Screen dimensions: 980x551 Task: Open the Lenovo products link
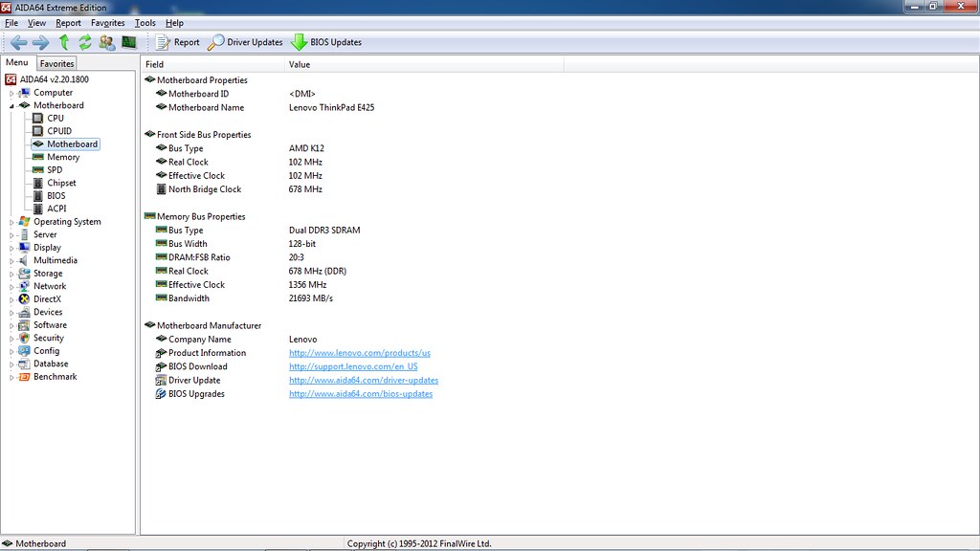pyautogui.click(x=360, y=353)
